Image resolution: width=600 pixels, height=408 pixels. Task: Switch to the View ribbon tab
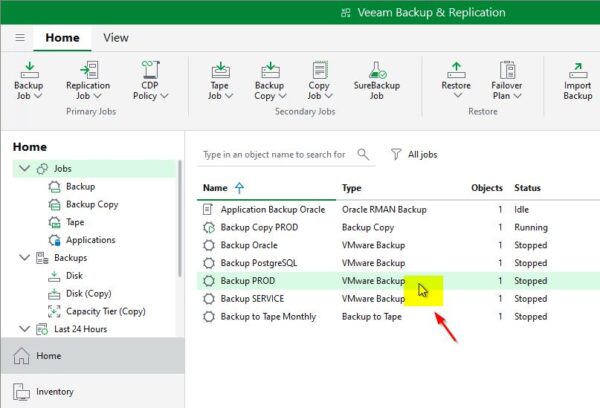coord(116,38)
